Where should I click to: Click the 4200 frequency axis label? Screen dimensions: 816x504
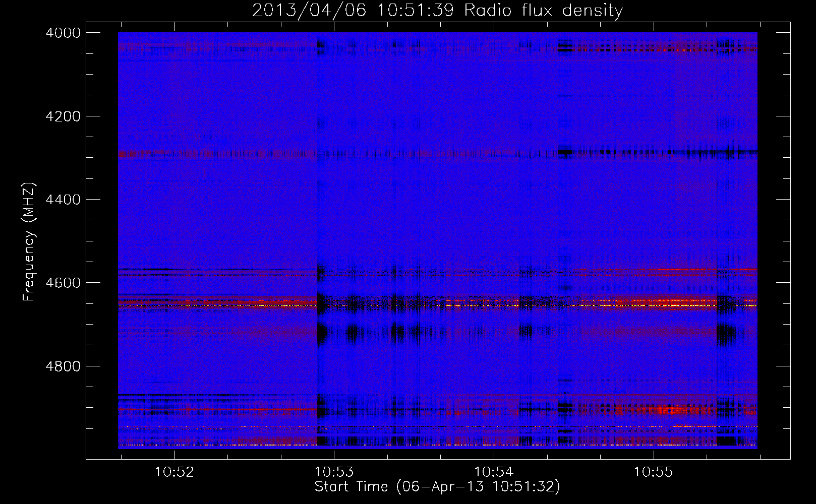[x=63, y=116]
